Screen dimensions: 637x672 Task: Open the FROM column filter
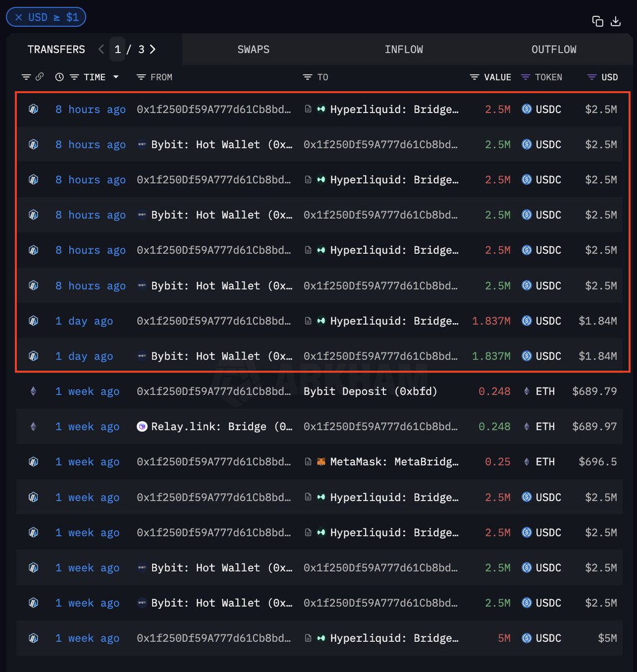point(141,77)
